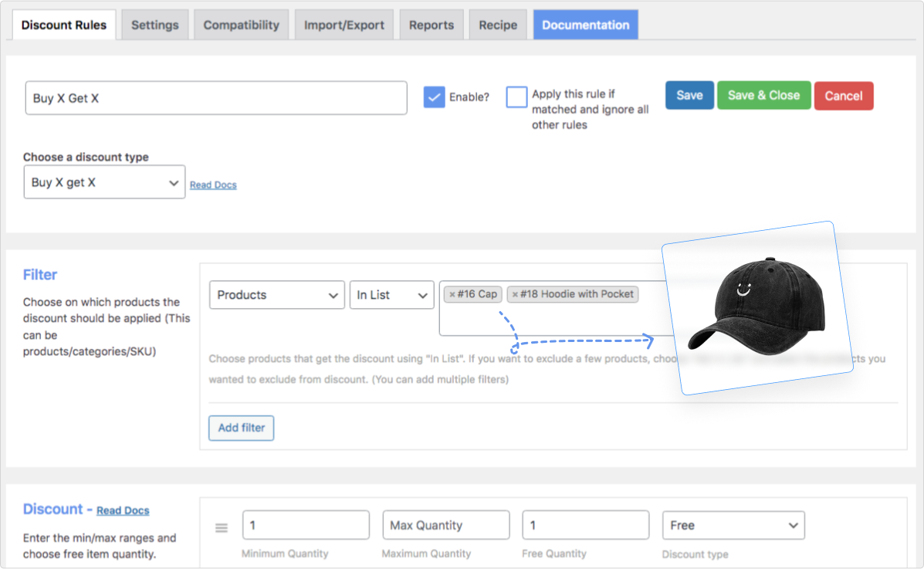Open the Compatibility tab

(241, 25)
